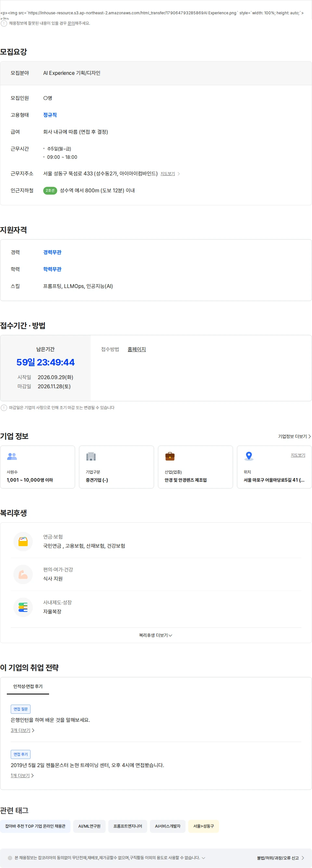Click the info icon beside 채용정보 notice
Screen dimensions: 312x868
pos(4,23)
